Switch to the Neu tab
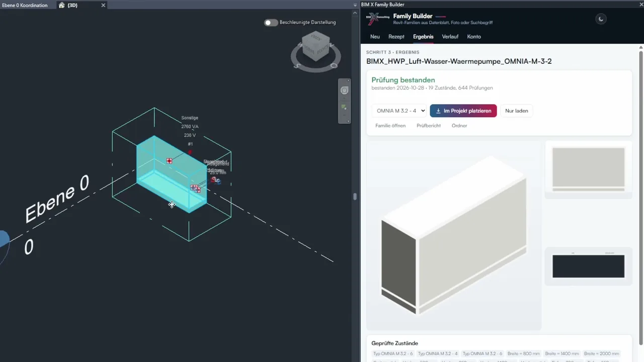Viewport: 644px width, 362px height. click(x=375, y=37)
